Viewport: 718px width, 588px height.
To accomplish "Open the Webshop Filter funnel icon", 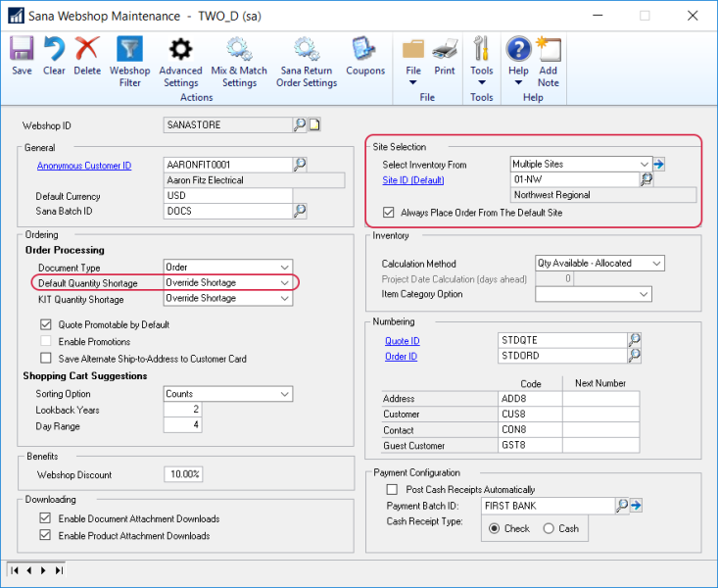I will (x=129, y=49).
